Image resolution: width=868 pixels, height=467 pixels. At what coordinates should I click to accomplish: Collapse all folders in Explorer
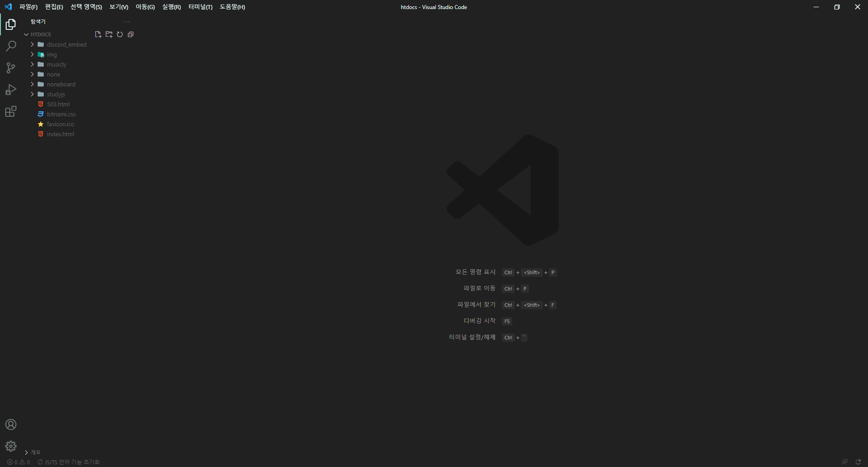[x=131, y=34]
